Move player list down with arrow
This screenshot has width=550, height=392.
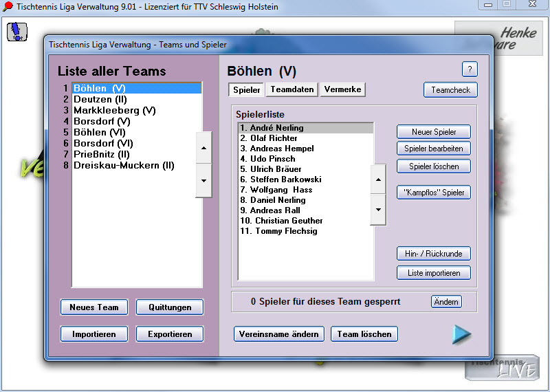[x=378, y=209]
